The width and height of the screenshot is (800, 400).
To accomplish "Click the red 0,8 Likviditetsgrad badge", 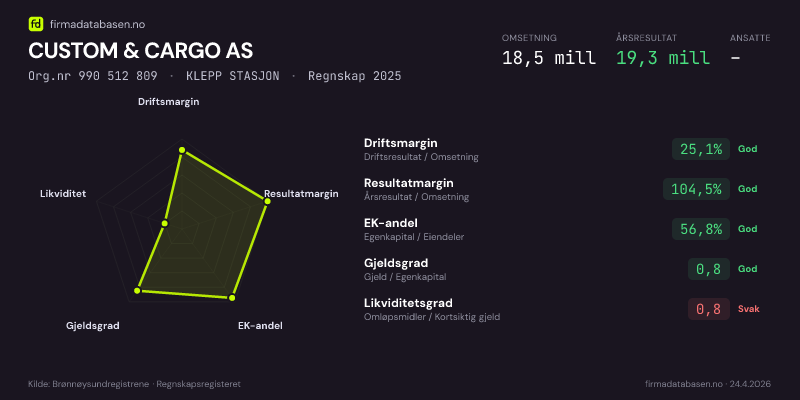I will (708, 309).
